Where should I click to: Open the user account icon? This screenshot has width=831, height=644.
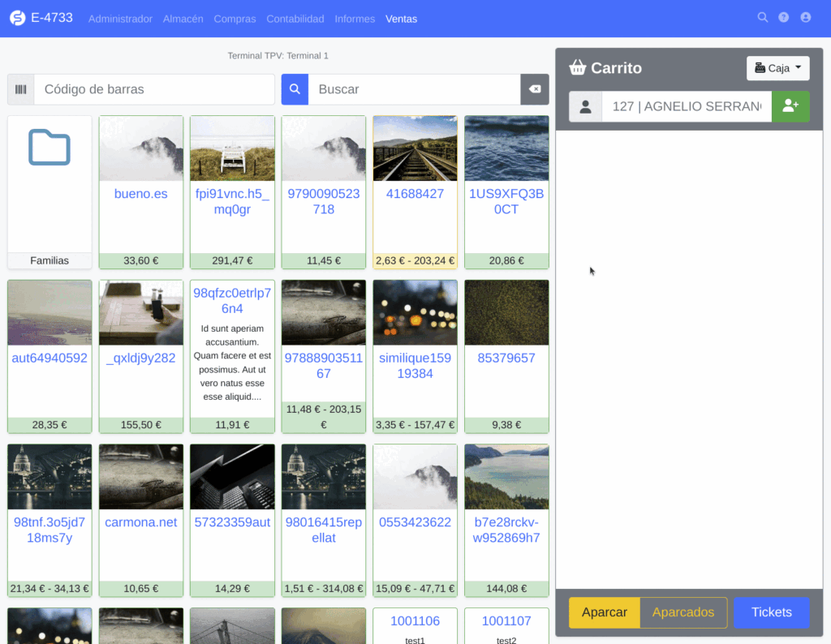click(x=806, y=18)
